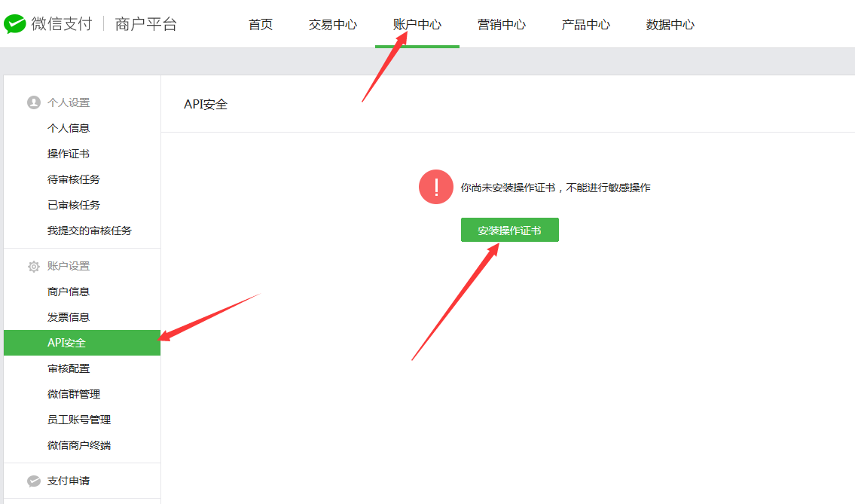Select 操作证书 in the sidebar
Viewport: 855px width, 504px height.
click(69, 154)
